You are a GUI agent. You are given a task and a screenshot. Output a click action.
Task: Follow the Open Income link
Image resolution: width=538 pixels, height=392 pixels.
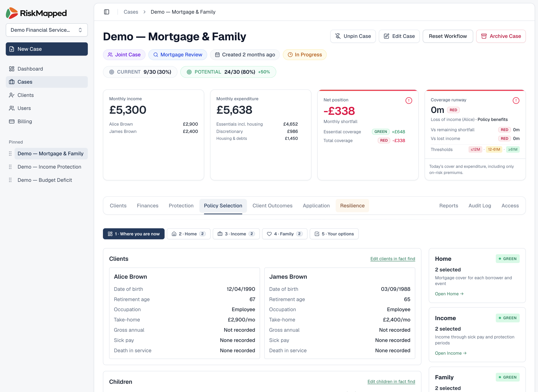(x=451, y=353)
